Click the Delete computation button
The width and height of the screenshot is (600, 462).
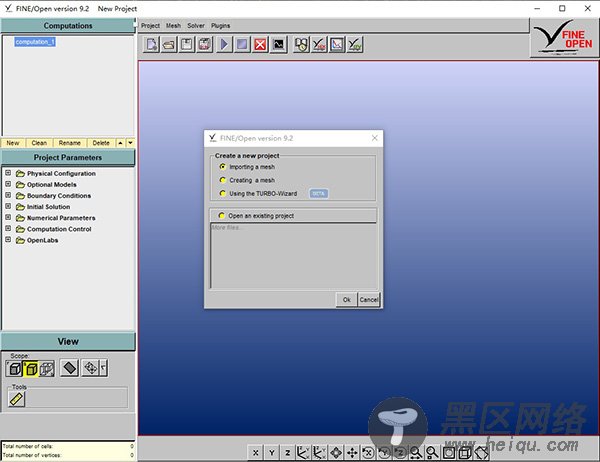pyautogui.click(x=101, y=143)
